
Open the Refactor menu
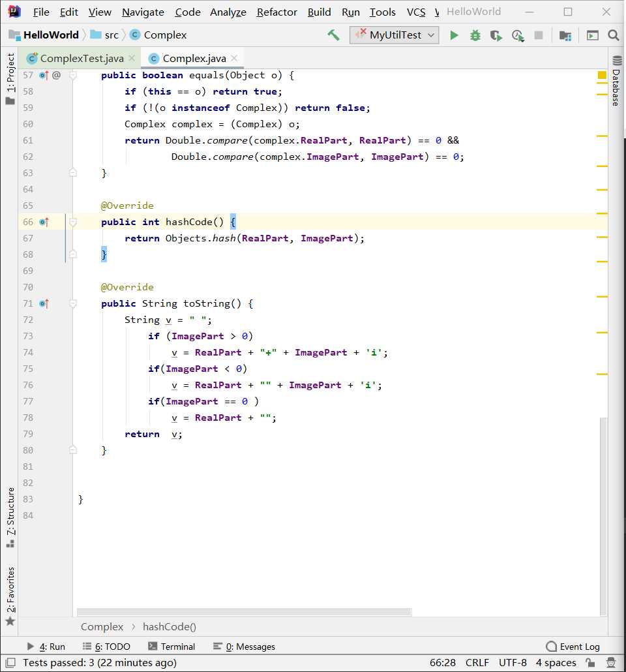pos(276,12)
